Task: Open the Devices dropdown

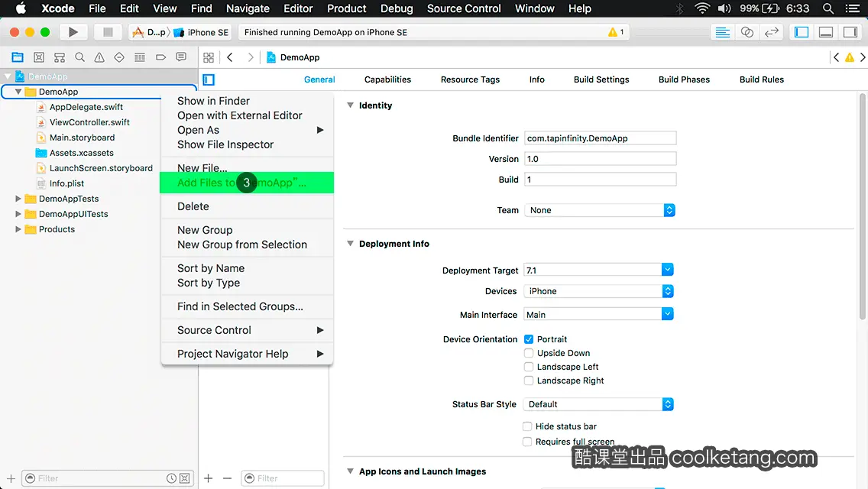Action: coord(598,291)
